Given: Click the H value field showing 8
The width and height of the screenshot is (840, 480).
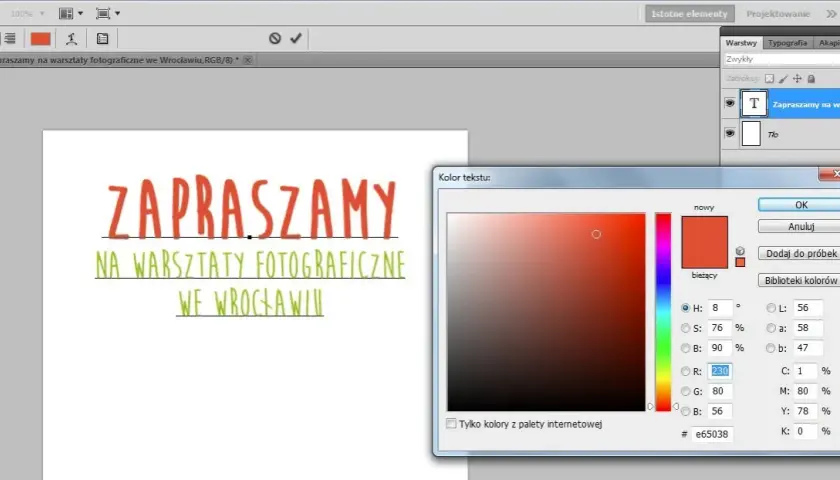Looking at the screenshot, I should coord(719,308).
